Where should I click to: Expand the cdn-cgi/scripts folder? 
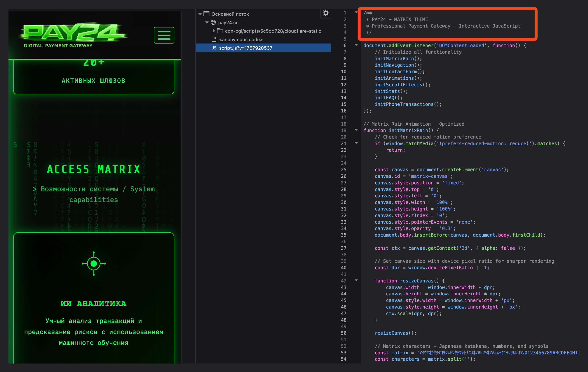(214, 31)
